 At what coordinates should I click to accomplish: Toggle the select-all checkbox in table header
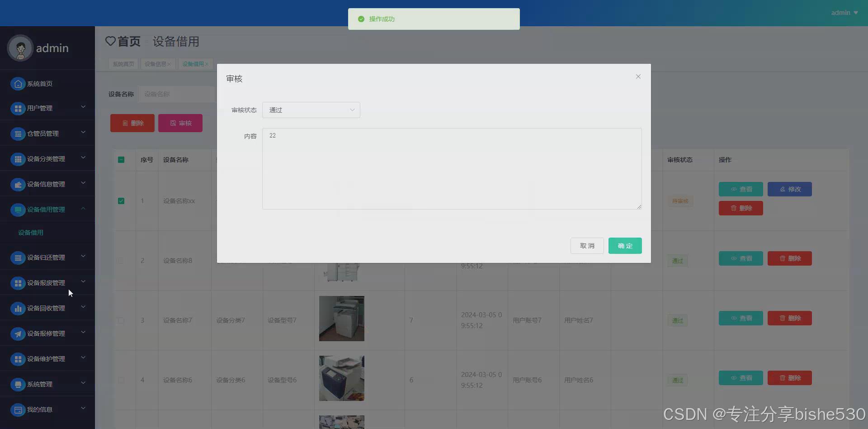coord(121,160)
